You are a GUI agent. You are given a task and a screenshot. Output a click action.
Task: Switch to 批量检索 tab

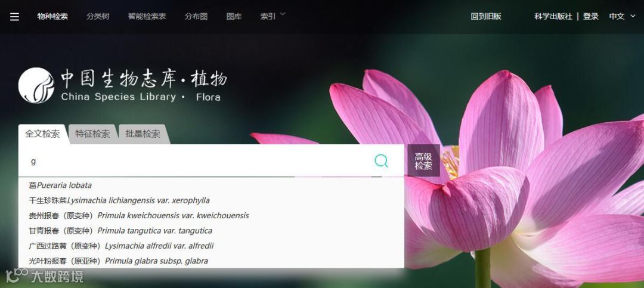(143, 134)
